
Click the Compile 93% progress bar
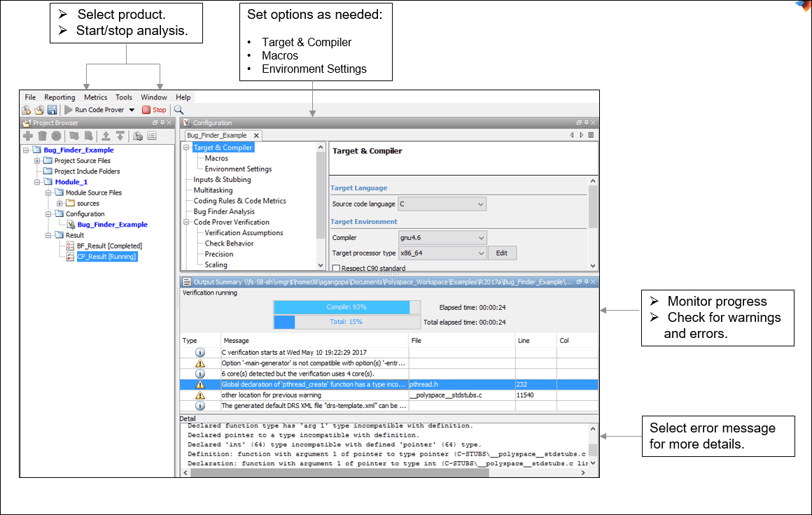[x=347, y=307]
